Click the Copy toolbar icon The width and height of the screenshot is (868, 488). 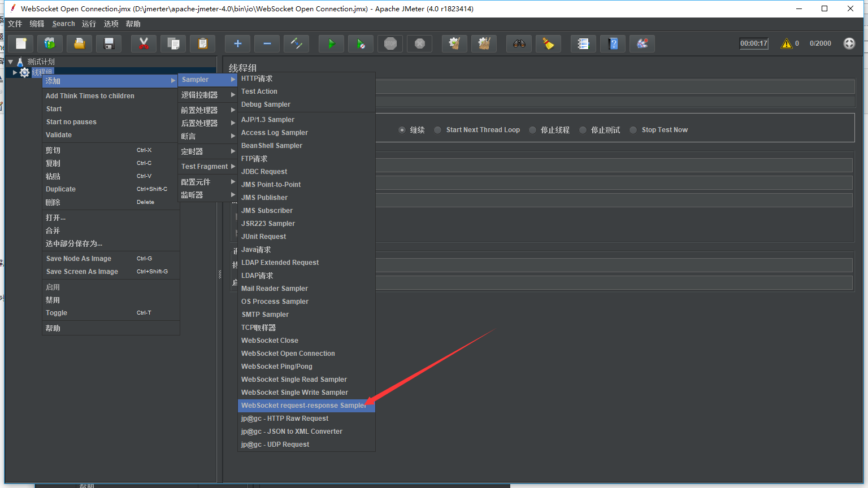(x=173, y=43)
